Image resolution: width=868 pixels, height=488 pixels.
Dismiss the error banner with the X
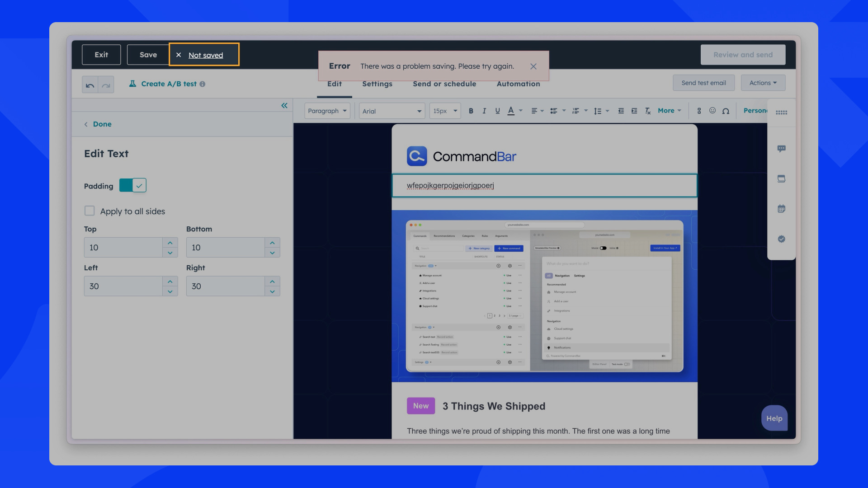click(533, 66)
